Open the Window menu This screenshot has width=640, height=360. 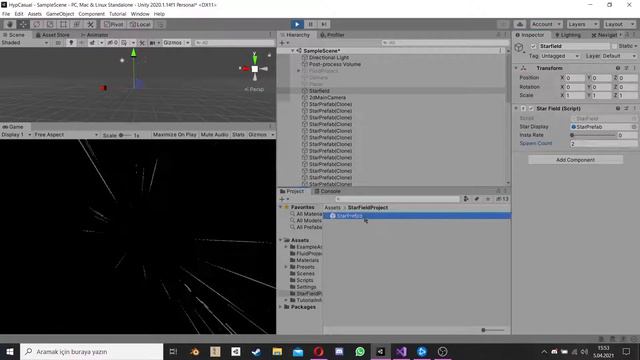point(140,14)
